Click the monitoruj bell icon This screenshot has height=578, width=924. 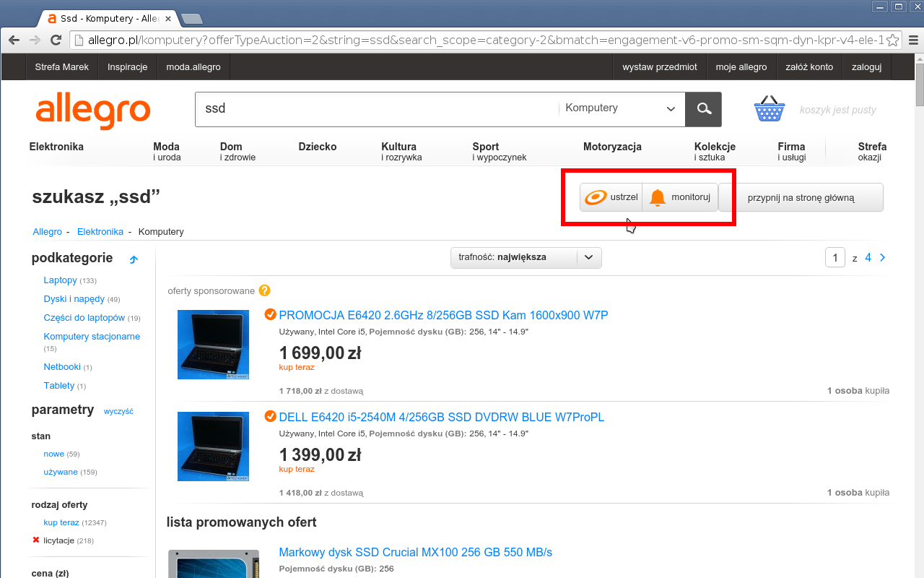(657, 197)
